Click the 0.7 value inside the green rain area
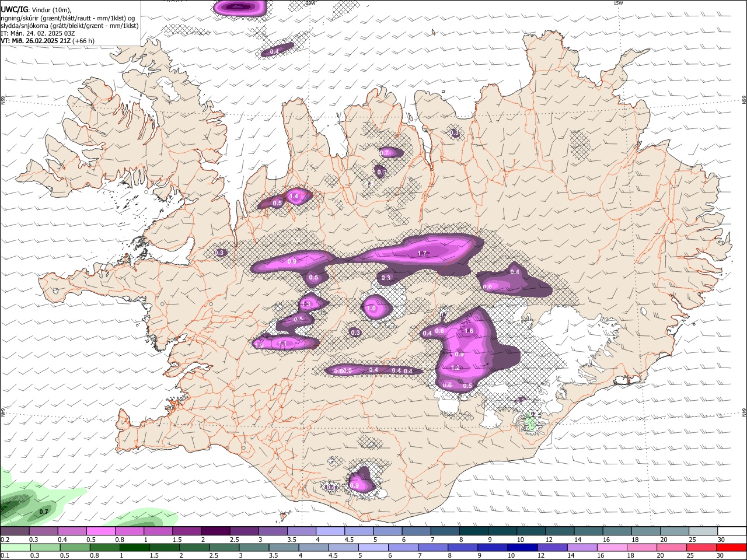 point(44,512)
